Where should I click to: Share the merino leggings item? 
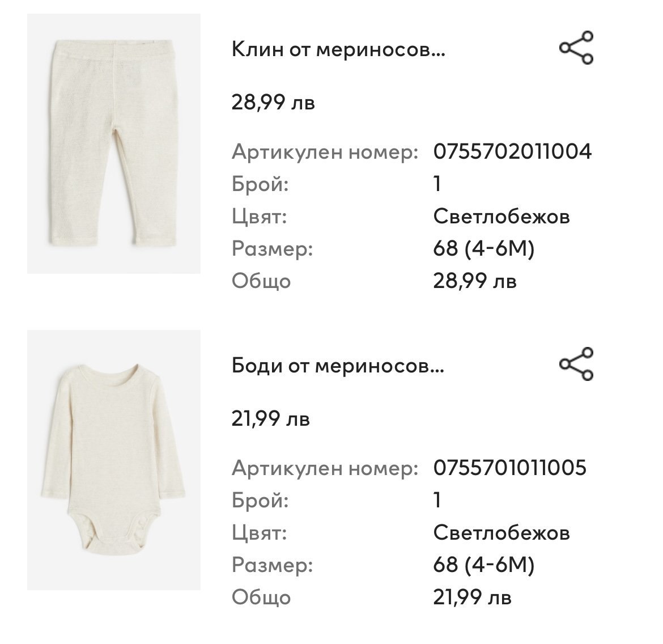(x=576, y=48)
